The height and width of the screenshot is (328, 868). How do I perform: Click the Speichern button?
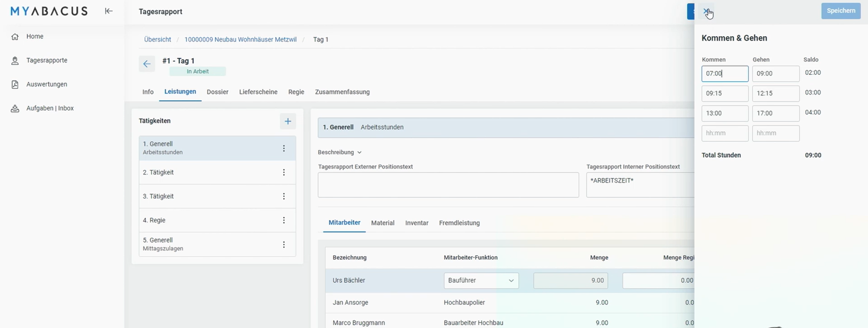841,11
